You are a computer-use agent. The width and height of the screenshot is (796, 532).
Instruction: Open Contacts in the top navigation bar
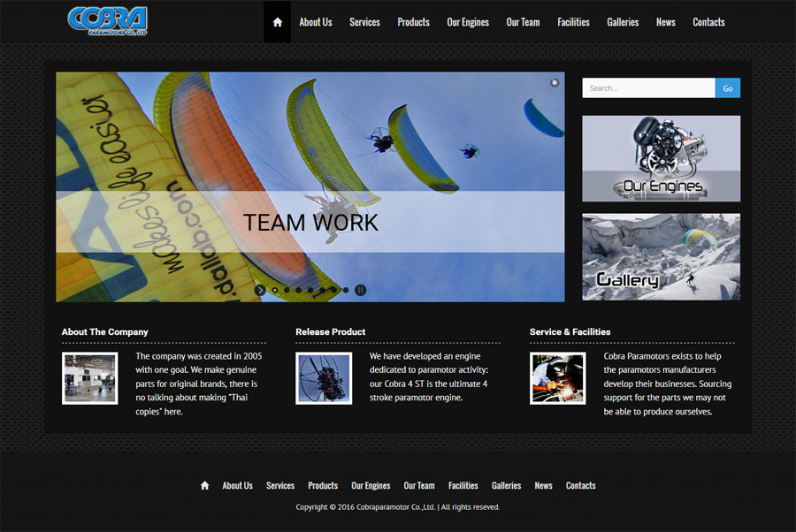708,22
